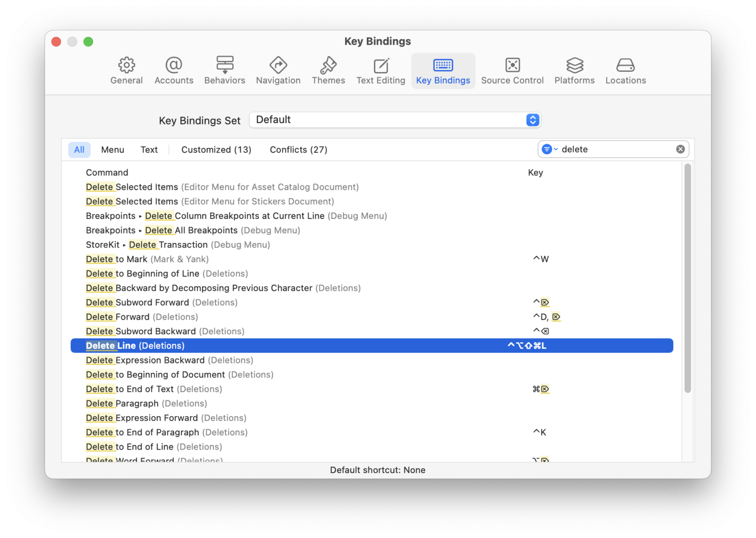The width and height of the screenshot is (756, 538).
Task: Open the General settings pane
Action: point(126,70)
